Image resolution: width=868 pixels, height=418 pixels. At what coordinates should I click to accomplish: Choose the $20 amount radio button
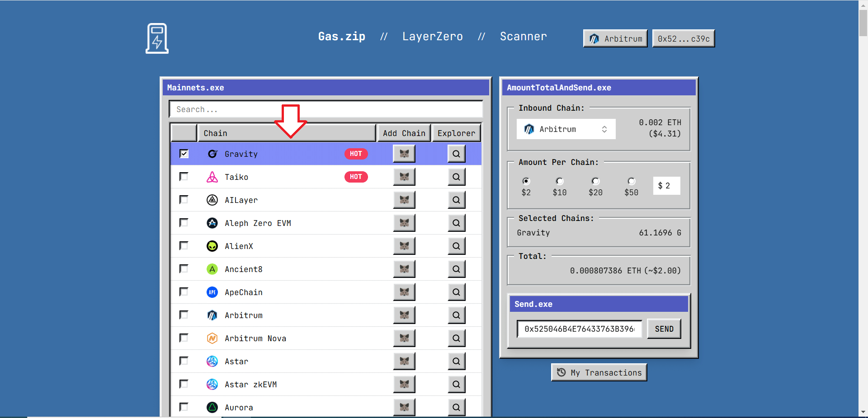click(x=596, y=181)
